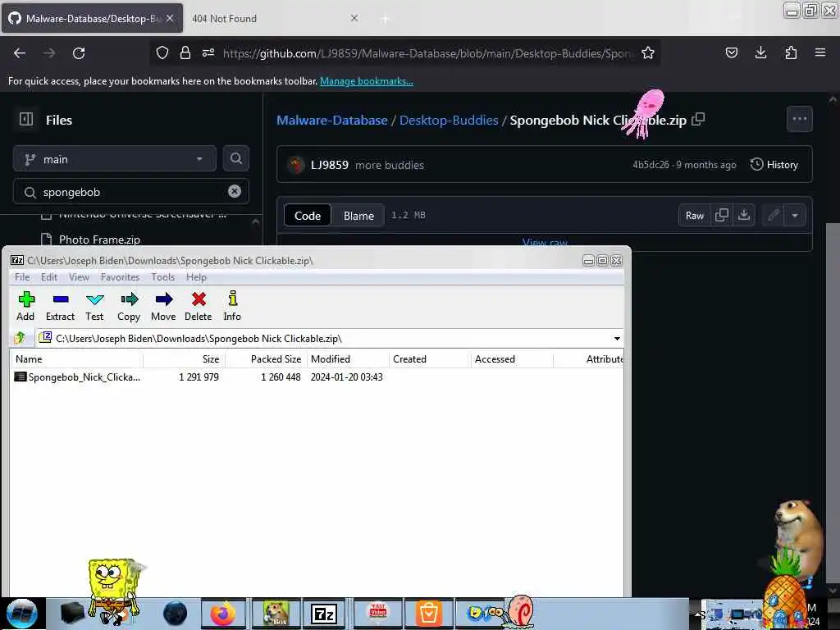Search files with the GitHub magnifier button
The width and height of the screenshot is (840, 630).
pos(235,158)
